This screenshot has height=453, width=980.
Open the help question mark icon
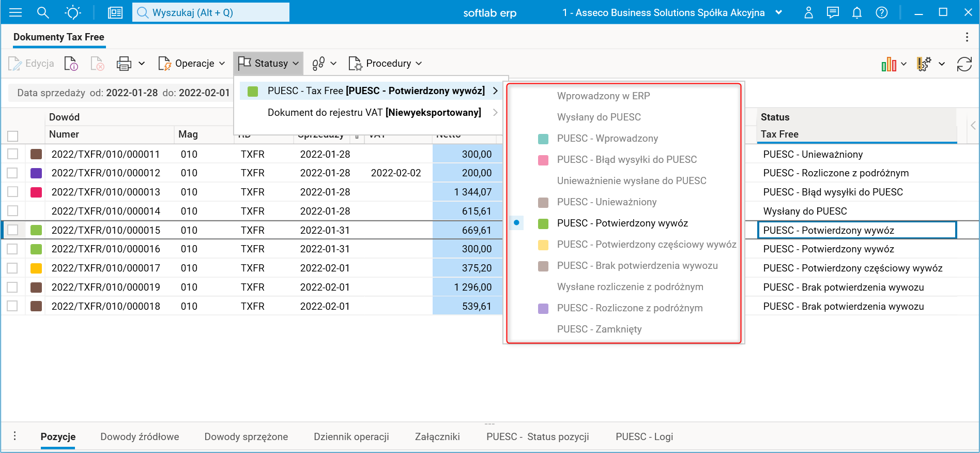click(x=882, y=12)
